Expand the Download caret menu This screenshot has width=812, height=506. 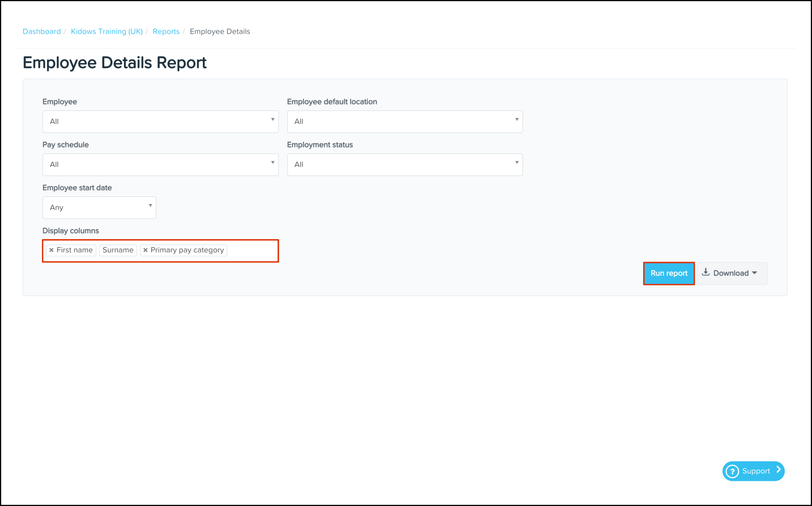coord(754,273)
